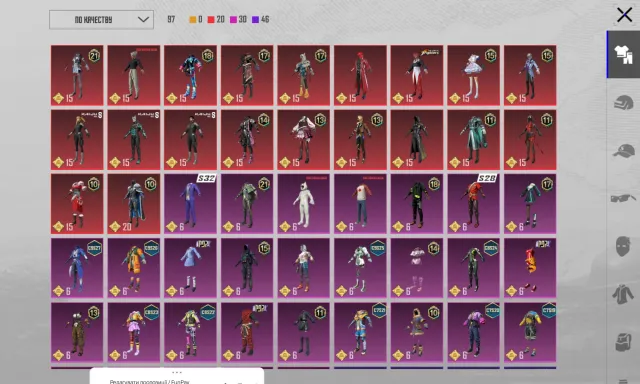
Task: Select purple card with level 21 badge
Action: coord(247,204)
